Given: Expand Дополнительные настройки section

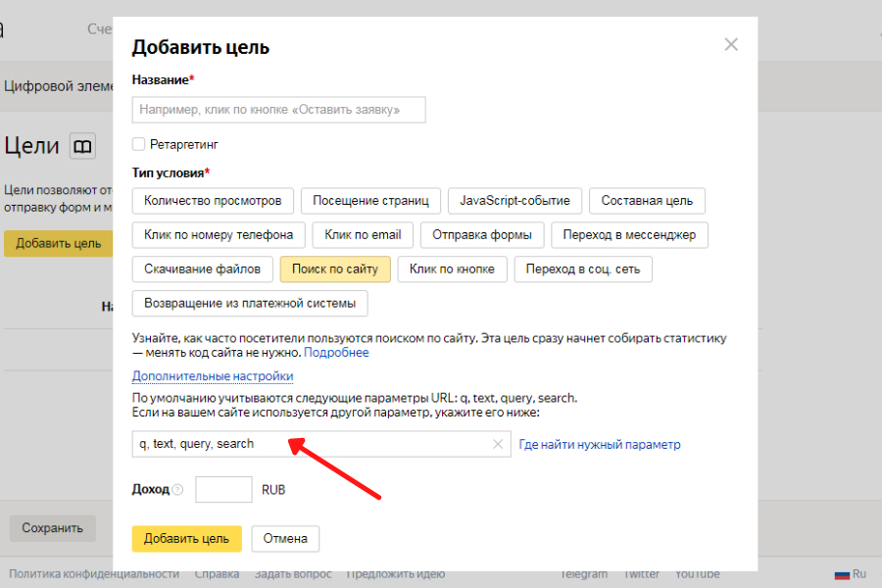Looking at the screenshot, I should [213, 376].
